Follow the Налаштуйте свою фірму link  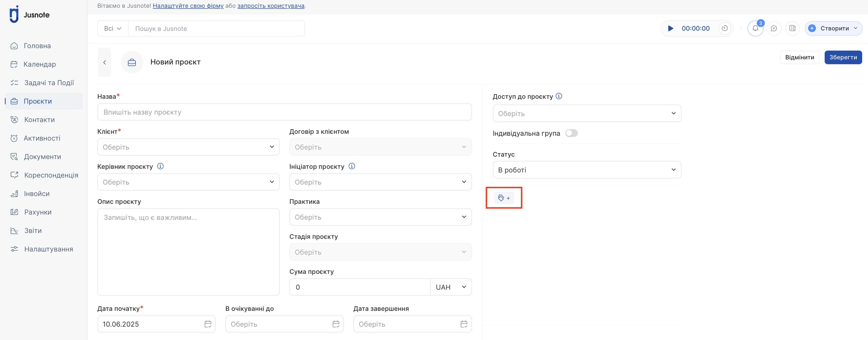pyautogui.click(x=188, y=6)
